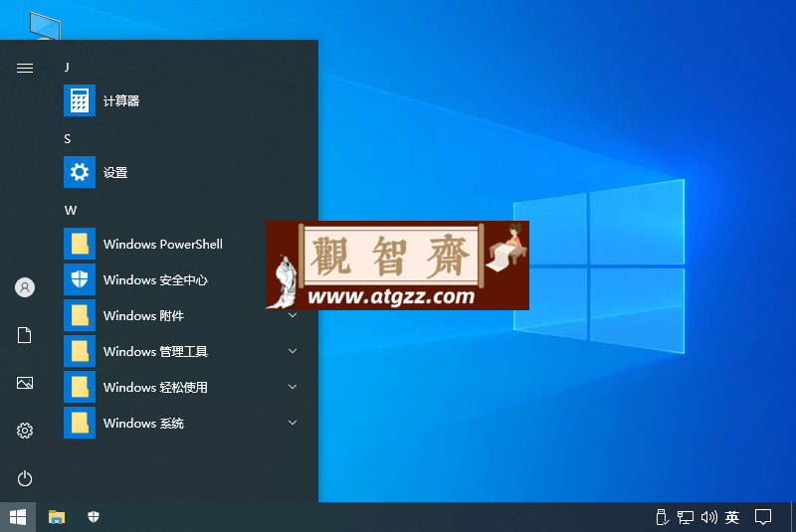Expand the Windows 管理工具 group chevron
Image resolution: width=796 pixels, height=532 pixels.
[293, 351]
